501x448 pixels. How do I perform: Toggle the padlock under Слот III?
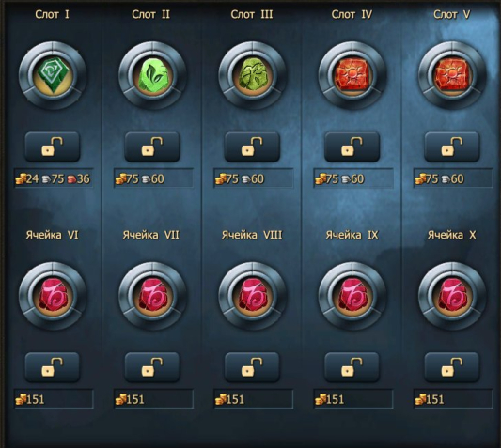[252, 147]
